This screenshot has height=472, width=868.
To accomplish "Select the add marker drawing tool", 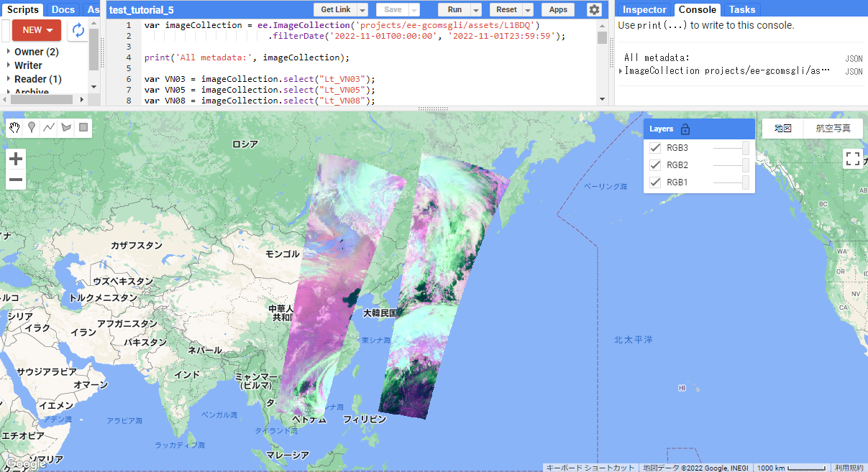I will (32, 128).
